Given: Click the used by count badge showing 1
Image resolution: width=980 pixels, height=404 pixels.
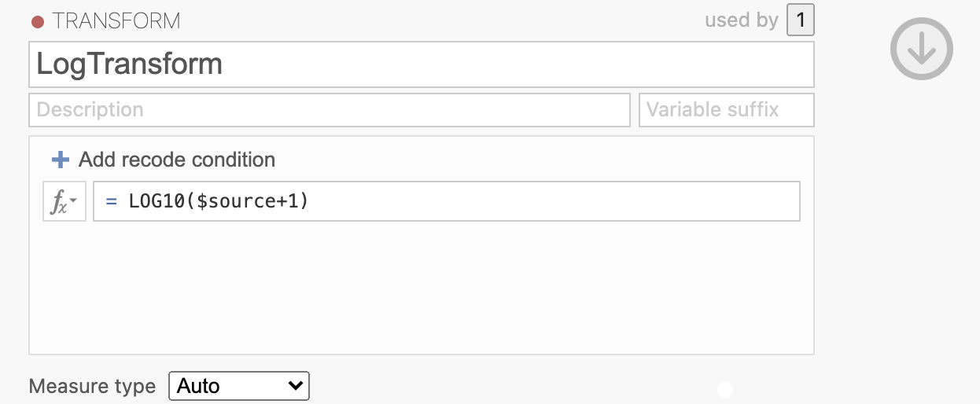Looking at the screenshot, I should tap(801, 20).
